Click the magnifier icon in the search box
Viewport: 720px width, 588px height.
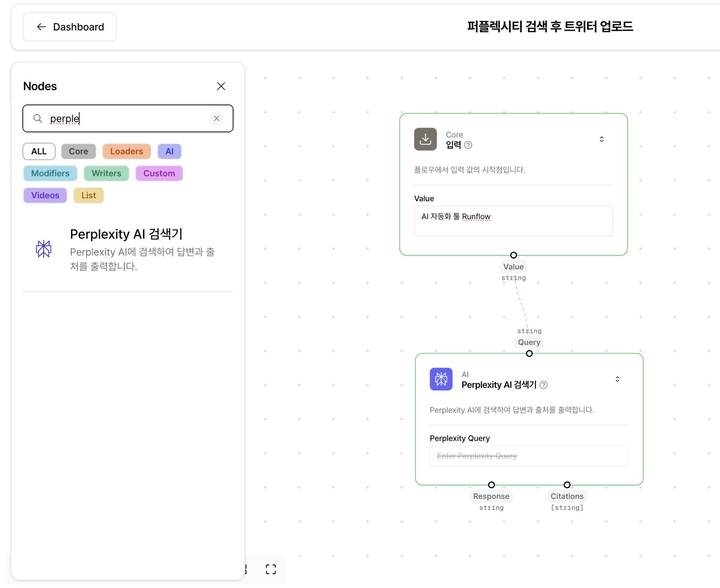tap(38, 118)
